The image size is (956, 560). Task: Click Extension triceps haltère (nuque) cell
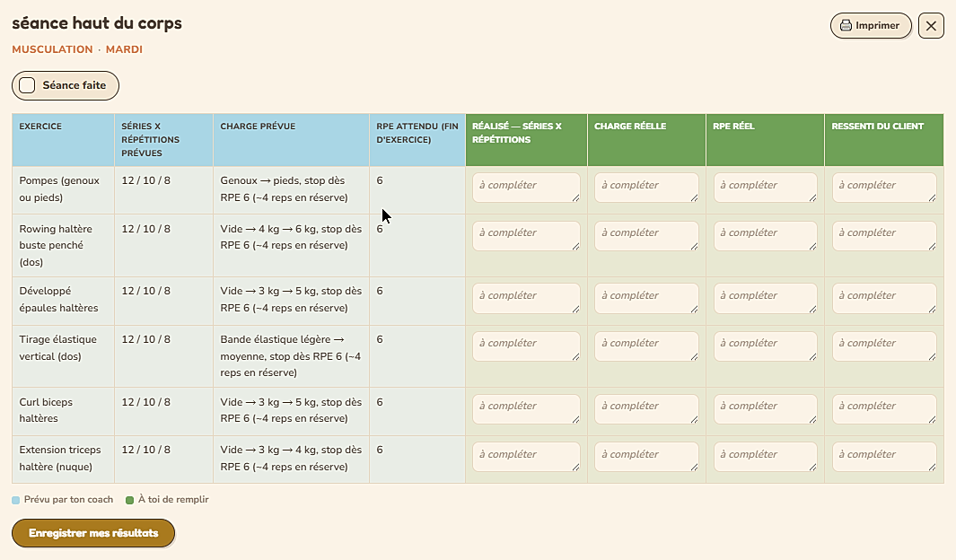click(64, 459)
